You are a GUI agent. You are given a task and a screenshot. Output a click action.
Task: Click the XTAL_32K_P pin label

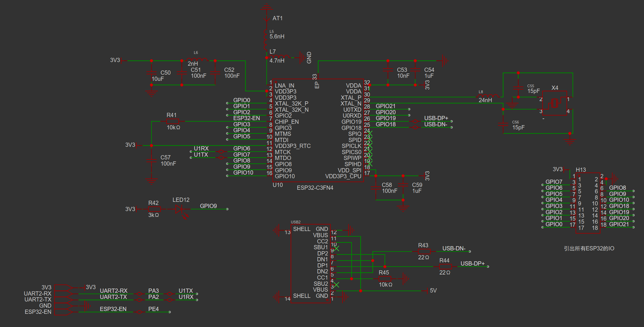pyautogui.click(x=291, y=104)
